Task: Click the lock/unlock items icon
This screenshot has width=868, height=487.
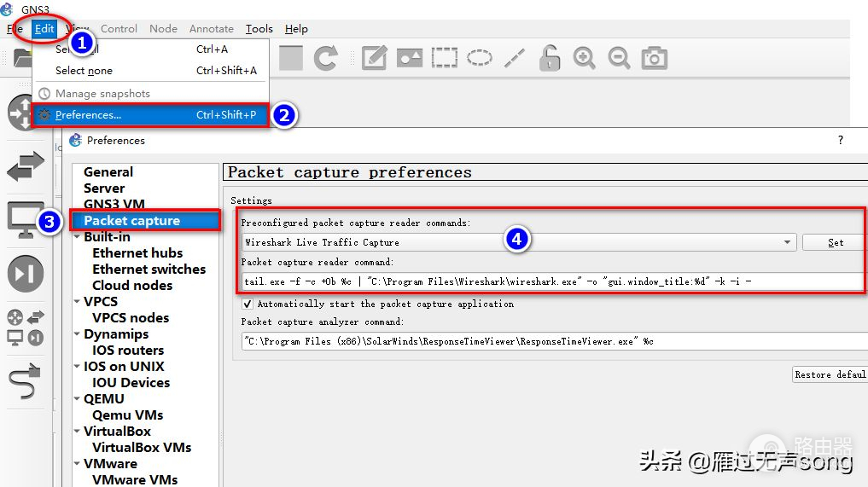Action: coord(550,58)
